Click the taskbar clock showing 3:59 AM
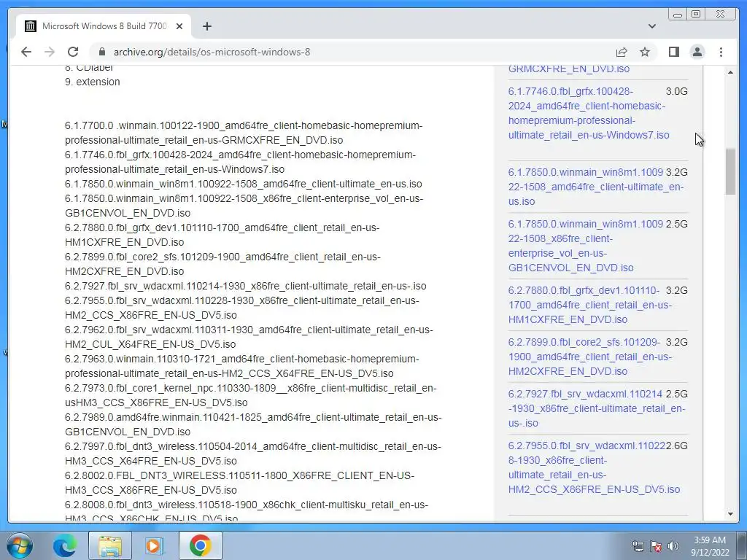The image size is (747, 560). (x=710, y=546)
